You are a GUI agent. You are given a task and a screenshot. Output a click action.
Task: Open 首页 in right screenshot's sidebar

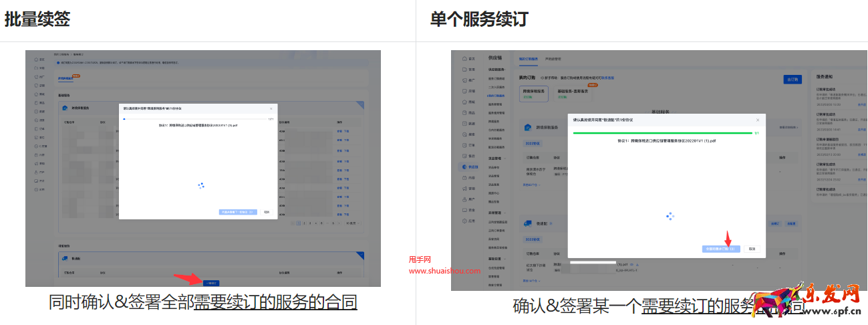click(468, 58)
